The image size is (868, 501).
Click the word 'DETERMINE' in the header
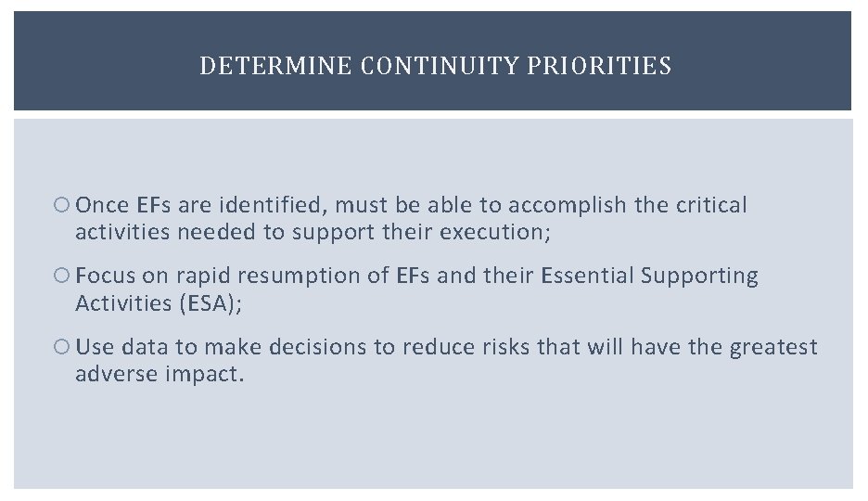(x=275, y=65)
